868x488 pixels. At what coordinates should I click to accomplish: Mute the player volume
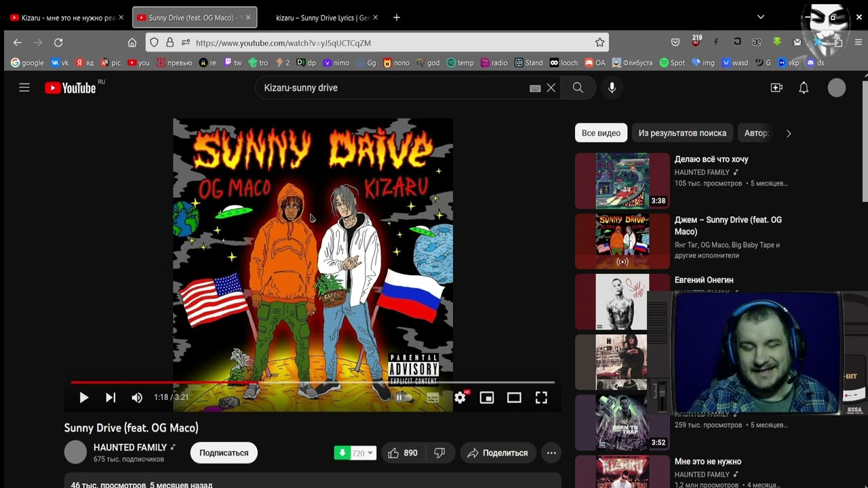point(137,398)
